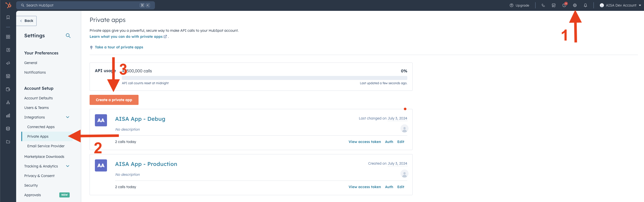Focus the Search HubSpot field
The image size is (644, 202).
click(86, 5)
